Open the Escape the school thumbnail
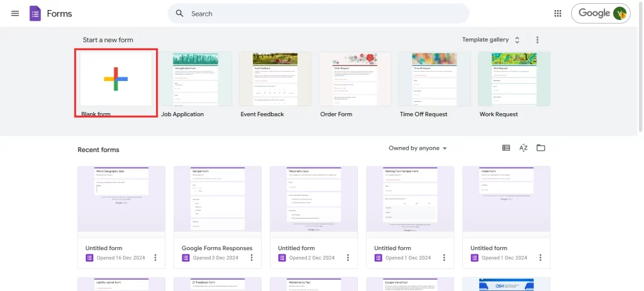Screen dimensions: 644x291 click(x=410, y=284)
